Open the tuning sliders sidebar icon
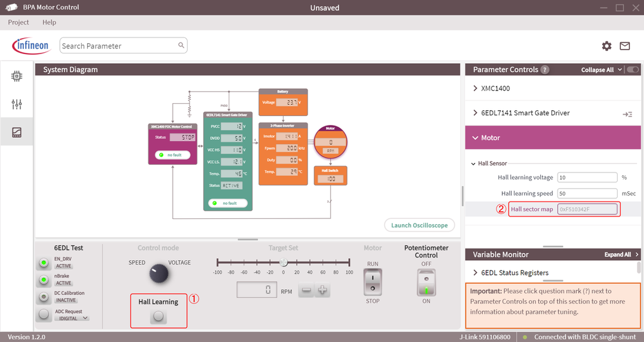 click(x=17, y=104)
